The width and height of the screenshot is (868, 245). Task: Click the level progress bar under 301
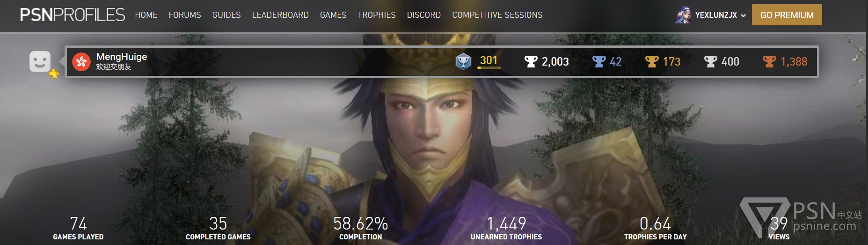point(489,68)
